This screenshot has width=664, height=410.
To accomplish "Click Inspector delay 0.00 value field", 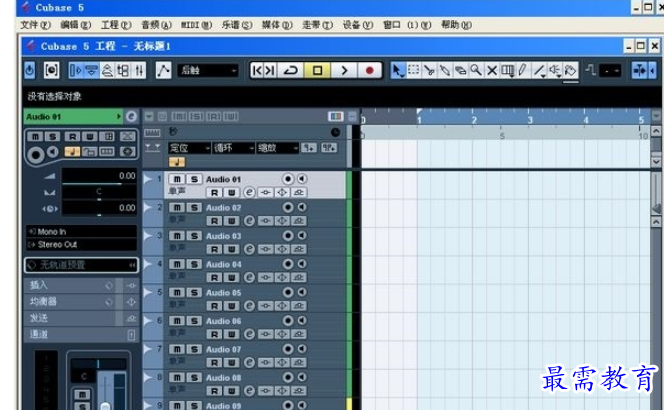I will (x=99, y=208).
